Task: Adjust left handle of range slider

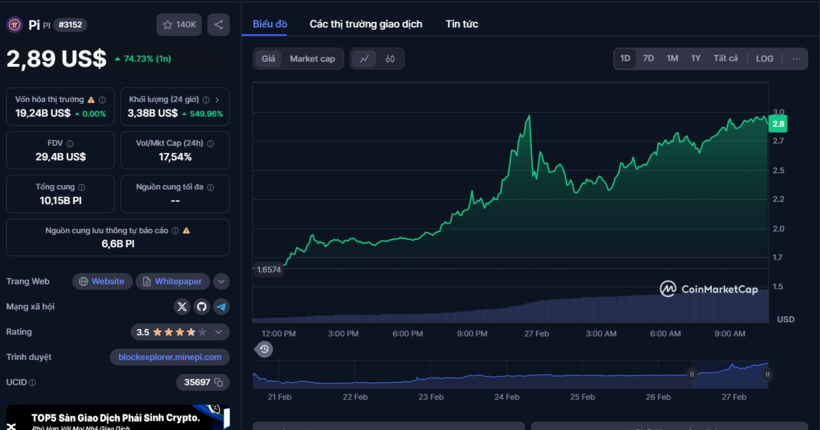Action: click(692, 374)
